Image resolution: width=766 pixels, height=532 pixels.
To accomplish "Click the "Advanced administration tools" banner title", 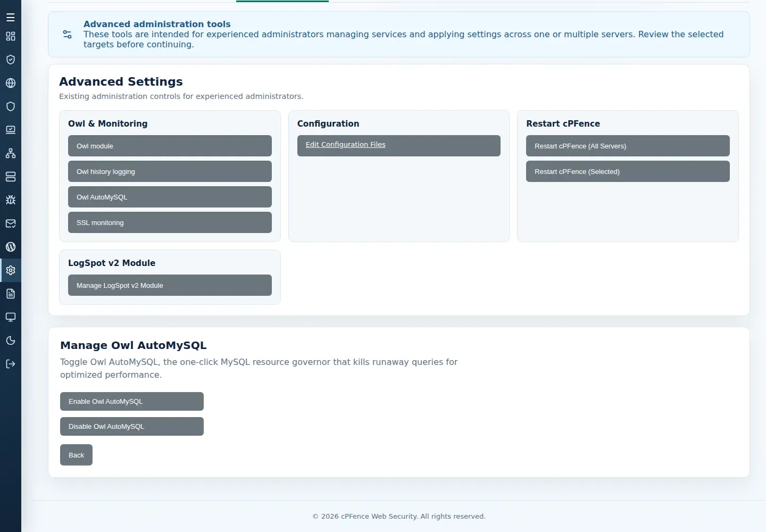I will click(x=157, y=24).
